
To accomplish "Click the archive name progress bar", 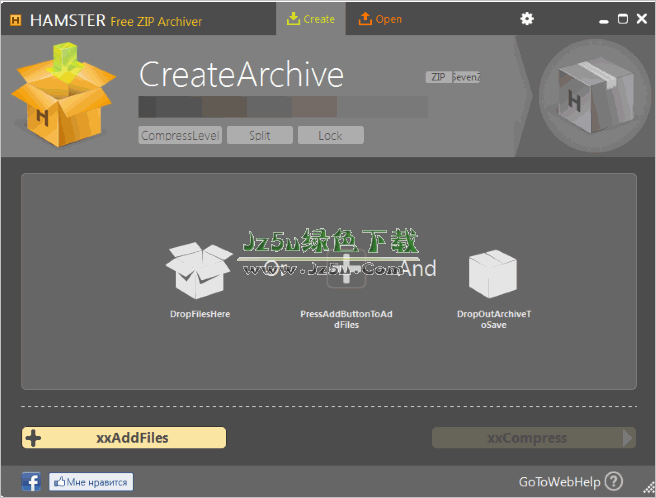I will point(283,107).
